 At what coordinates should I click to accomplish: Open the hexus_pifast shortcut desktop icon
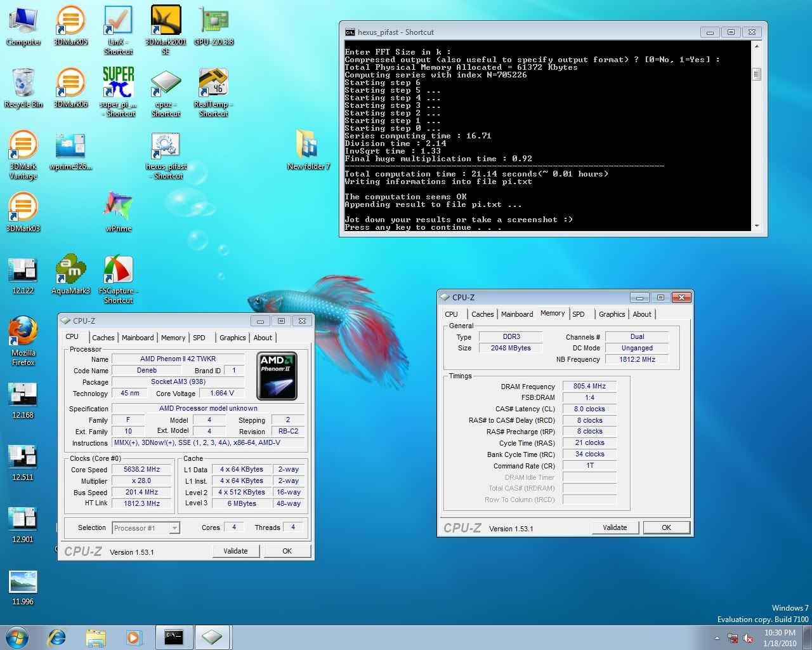click(166, 156)
